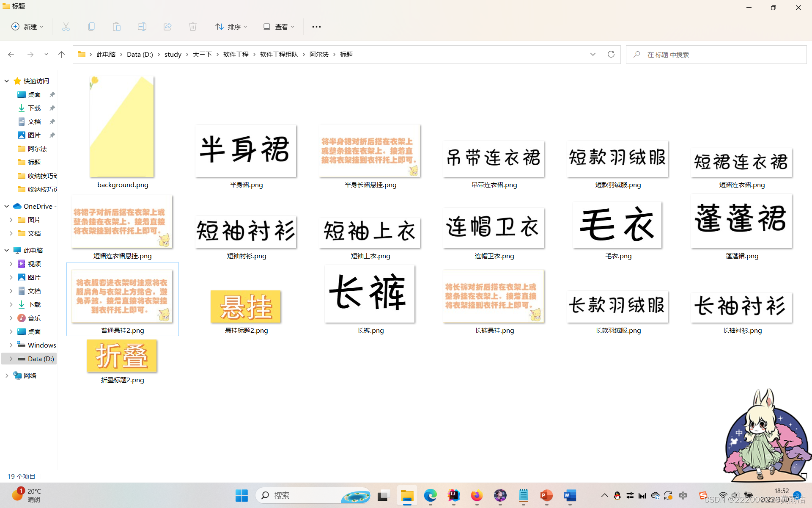This screenshot has height=508, width=812.
Task: Open the 查看 view dropdown
Action: pyautogui.click(x=279, y=27)
